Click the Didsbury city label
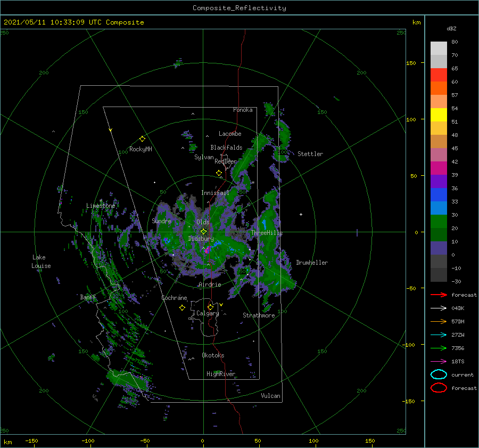Screen dimensions: 479x448 [201, 239]
